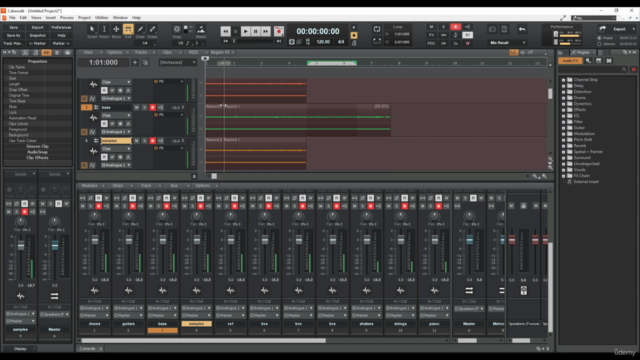Image resolution: width=640 pixels, height=360 pixels.
Task: Click the Save button
Action: tap(13, 27)
